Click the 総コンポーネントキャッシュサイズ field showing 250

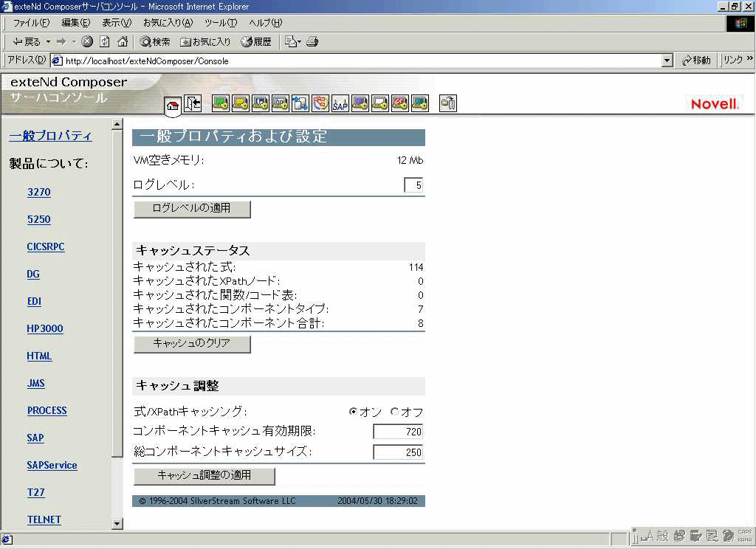(398, 452)
